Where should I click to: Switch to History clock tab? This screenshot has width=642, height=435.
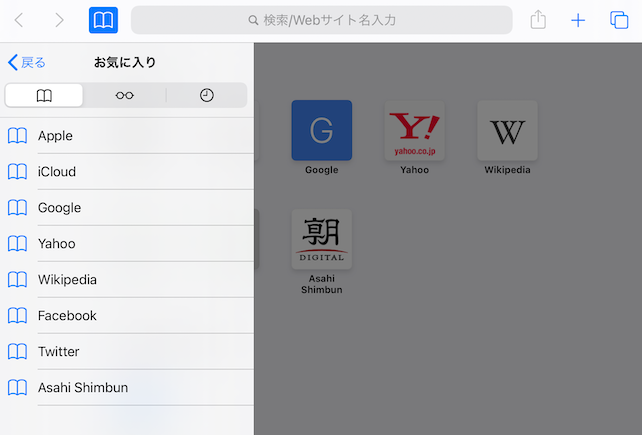point(206,95)
